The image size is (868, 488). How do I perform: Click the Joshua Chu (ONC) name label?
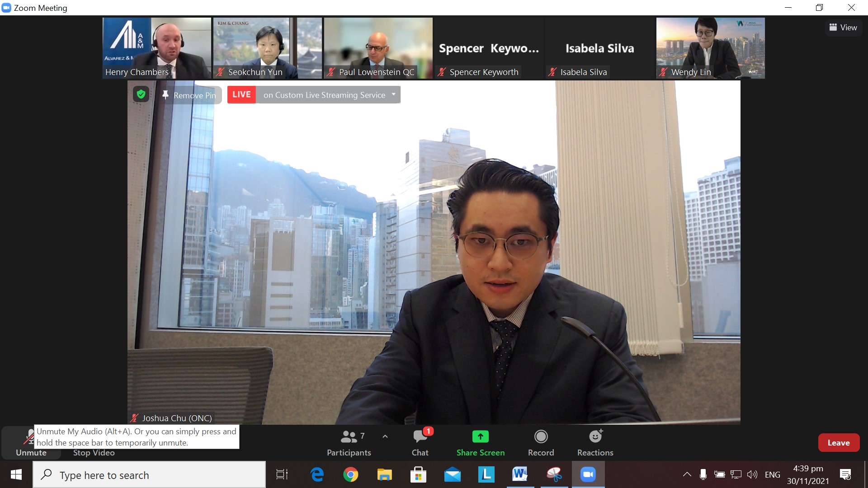177,418
